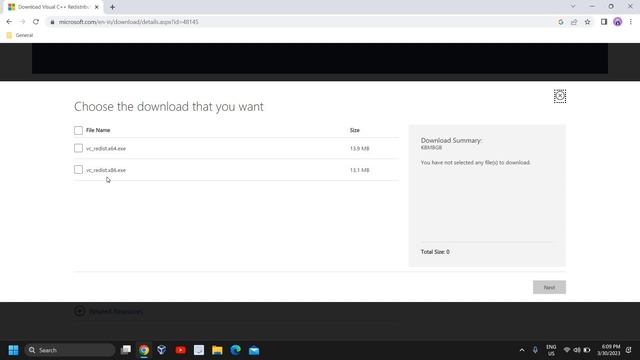Click the microsoft.com address bar URL

click(x=129, y=22)
